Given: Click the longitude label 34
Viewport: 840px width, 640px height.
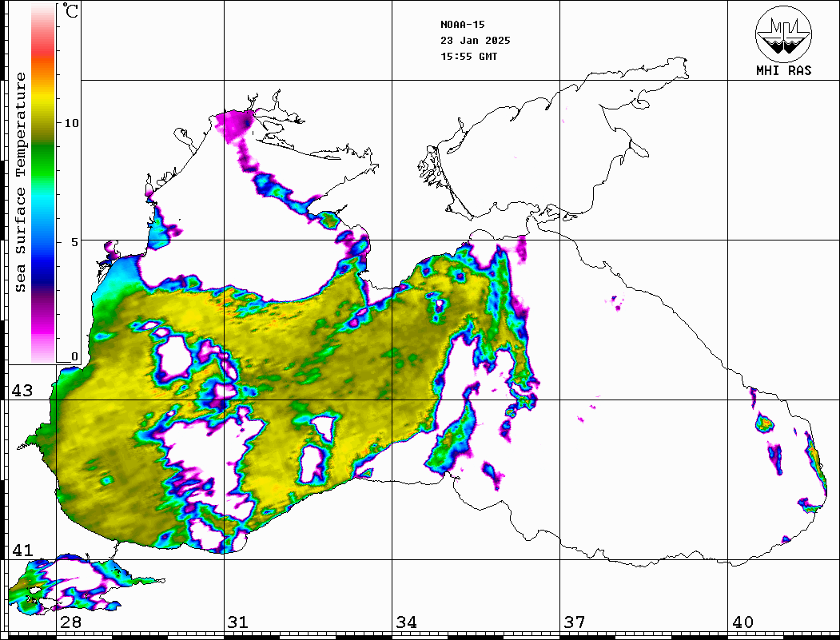Looking at the screenshot, I should point(407,622).
